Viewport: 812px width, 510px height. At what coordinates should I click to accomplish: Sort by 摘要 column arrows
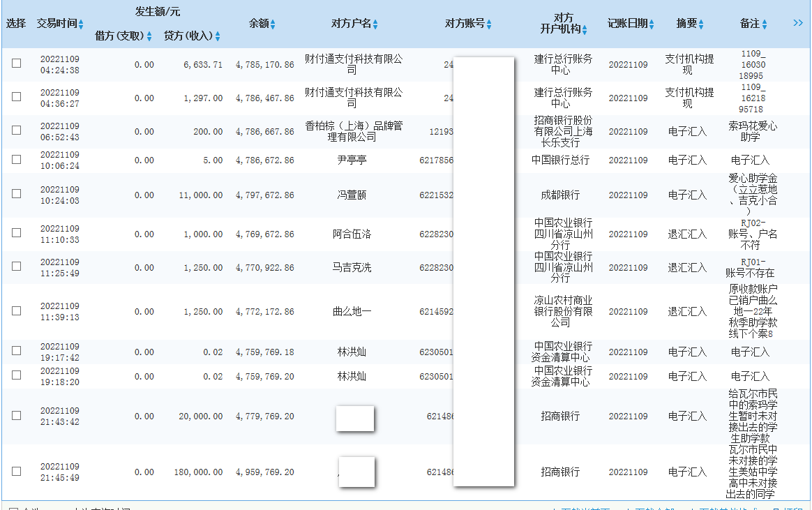pos(701,24)
